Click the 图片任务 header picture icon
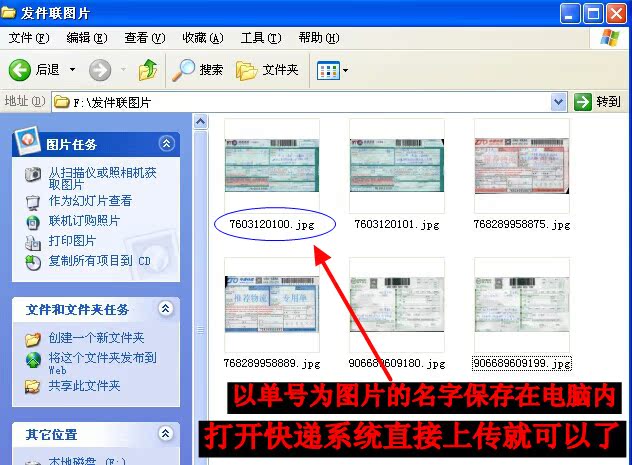 pyautogui.click(x=27, y=140)
